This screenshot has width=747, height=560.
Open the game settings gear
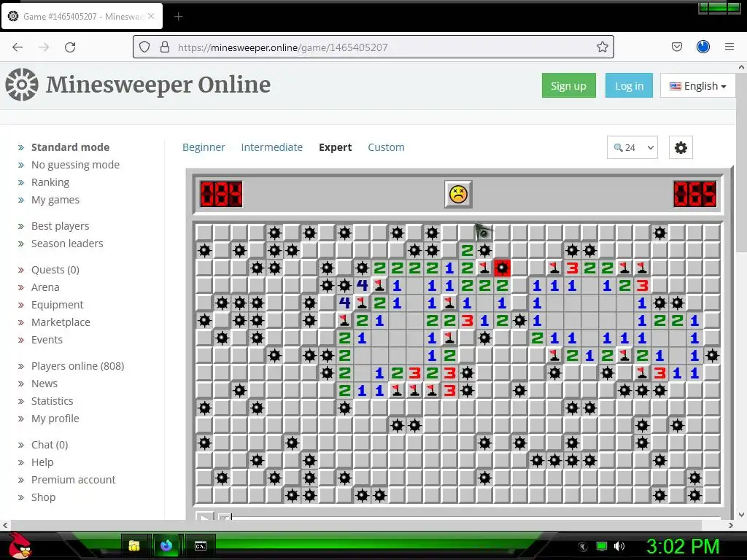[681, 147]
